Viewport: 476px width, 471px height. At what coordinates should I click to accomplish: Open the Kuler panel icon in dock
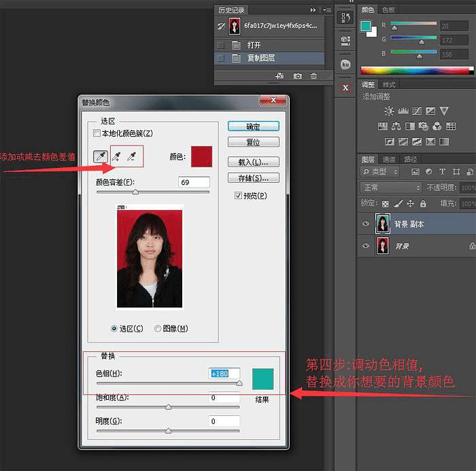tap(345, 65)
